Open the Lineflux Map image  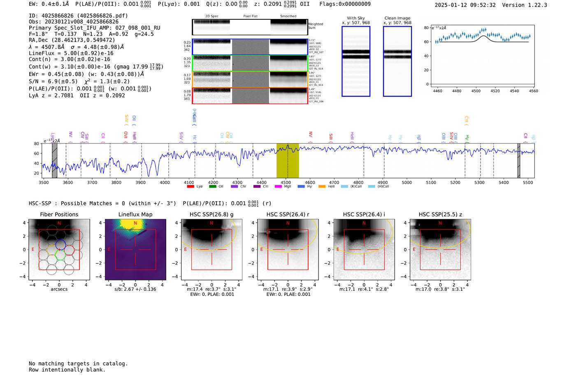coord(135,249)
